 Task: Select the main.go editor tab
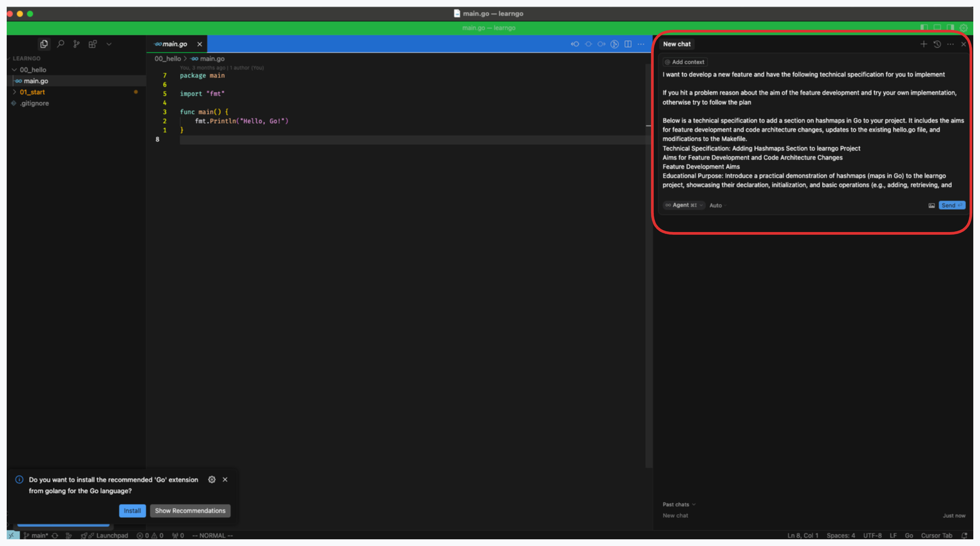174,44
